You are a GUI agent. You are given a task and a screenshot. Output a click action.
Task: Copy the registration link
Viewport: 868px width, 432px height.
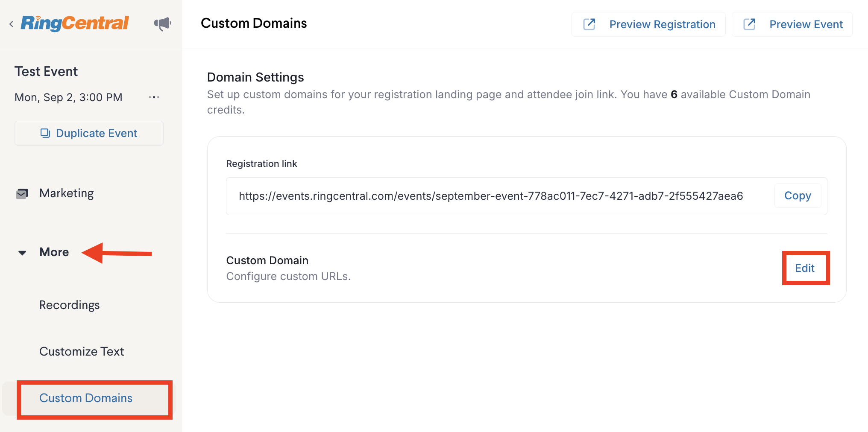(x=798, y=196)
